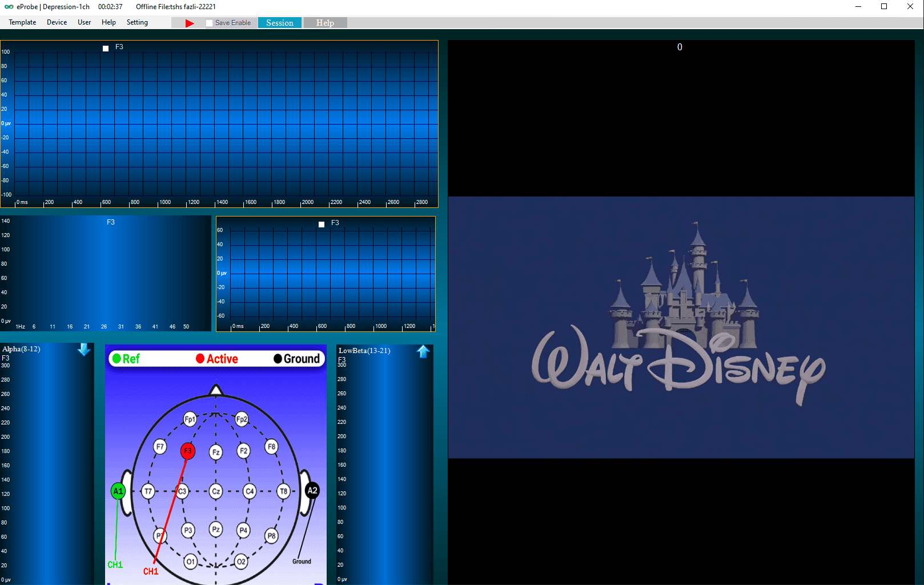Select the Fp1 electrode on head map
Image resolution: width=924 pixels, height=585 pixels.
pos(190,419)
